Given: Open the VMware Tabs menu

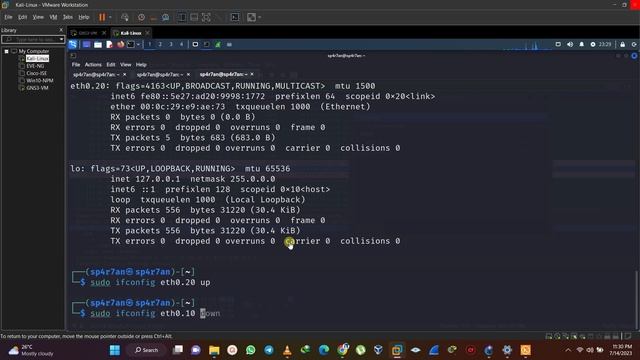Looking at the screenshot, I should point(68,17).
